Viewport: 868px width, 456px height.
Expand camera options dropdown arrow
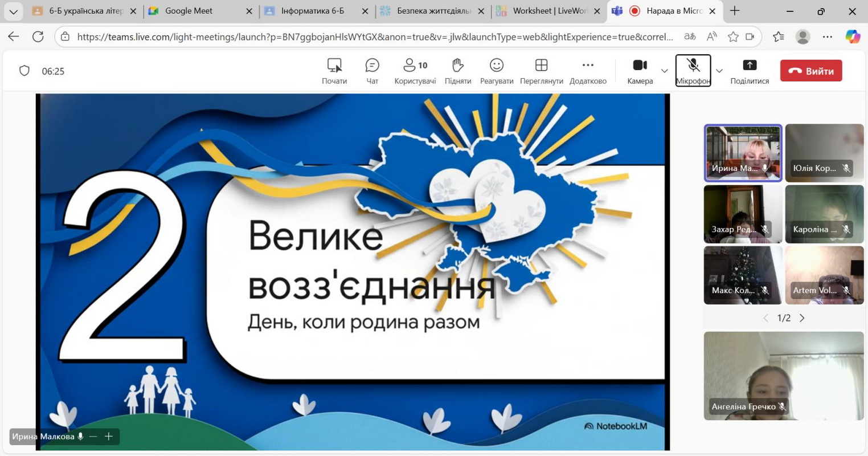point(664,71)
